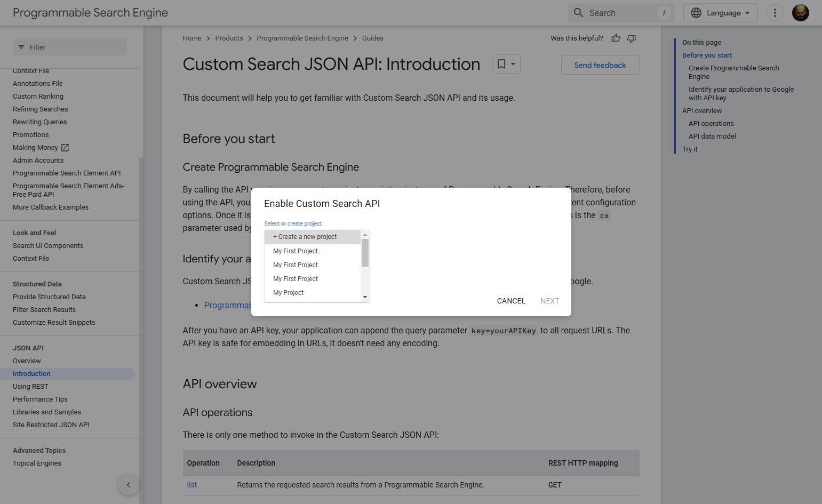Image resolution: width=822 pixels, height=504 pixels.
Task: Click the Filter icon in sidebar
Action: [x=21, y=47]
